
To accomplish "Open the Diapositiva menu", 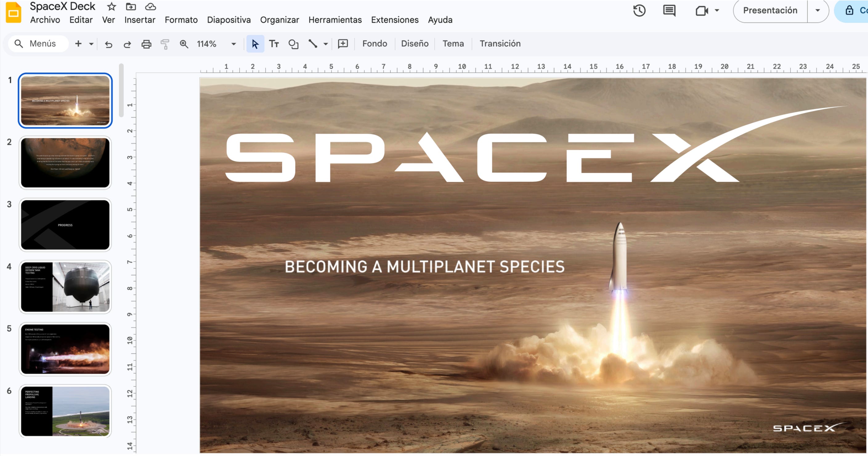I will [x=229, y=20].
